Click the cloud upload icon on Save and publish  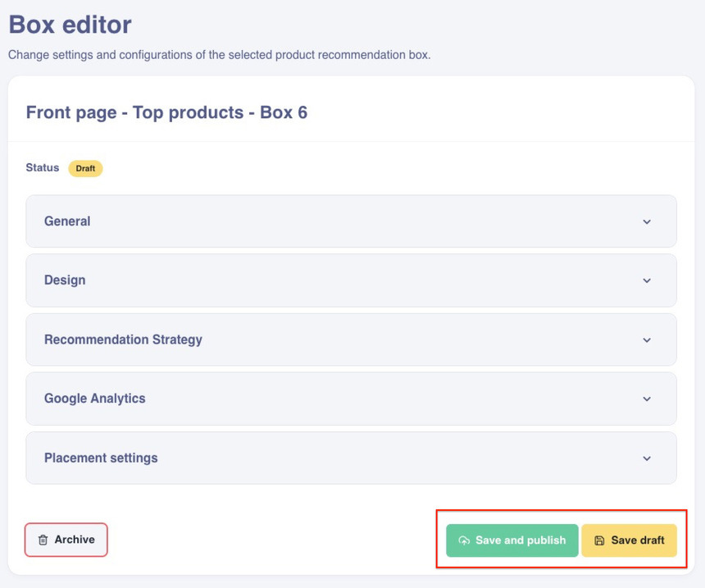click(x=464, y=541)
